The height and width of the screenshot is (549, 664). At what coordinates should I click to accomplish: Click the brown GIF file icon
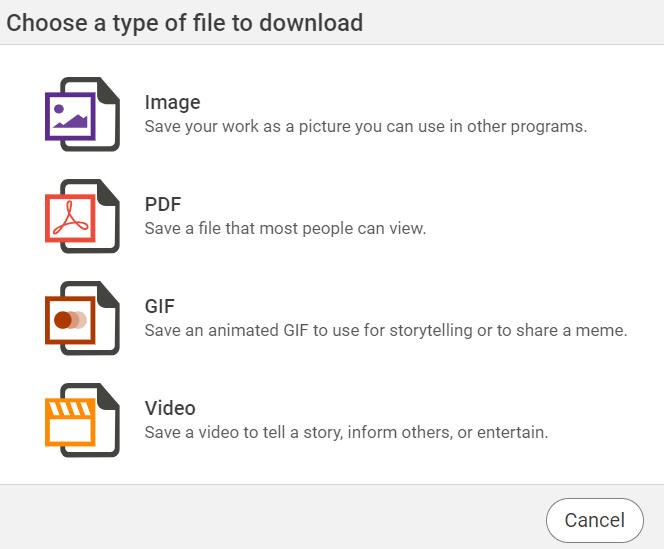click(x=82, y=318)
